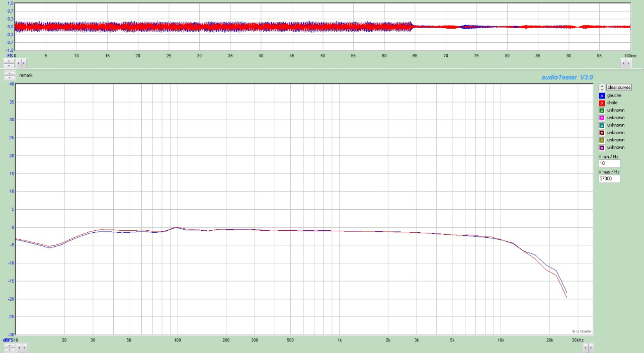Shift frequency axis minimum right arrow
Image resolution: width=644 pixels, height=353 pixels.
pyautogui.click(x=25, y=347)
